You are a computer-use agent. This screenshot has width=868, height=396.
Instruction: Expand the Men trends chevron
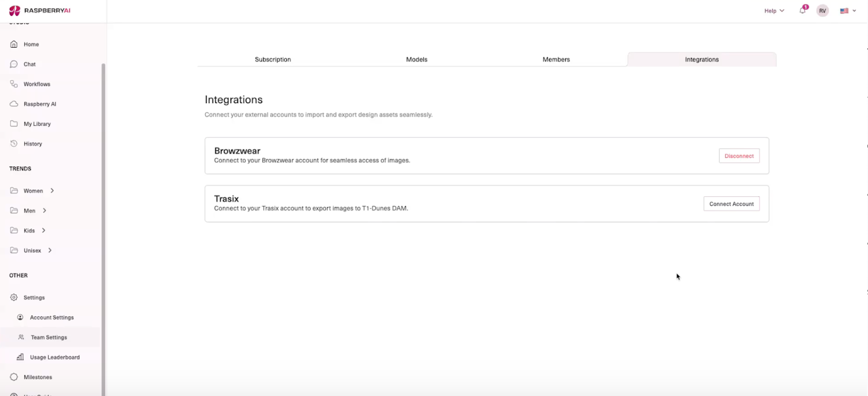[x=44, y=210]
